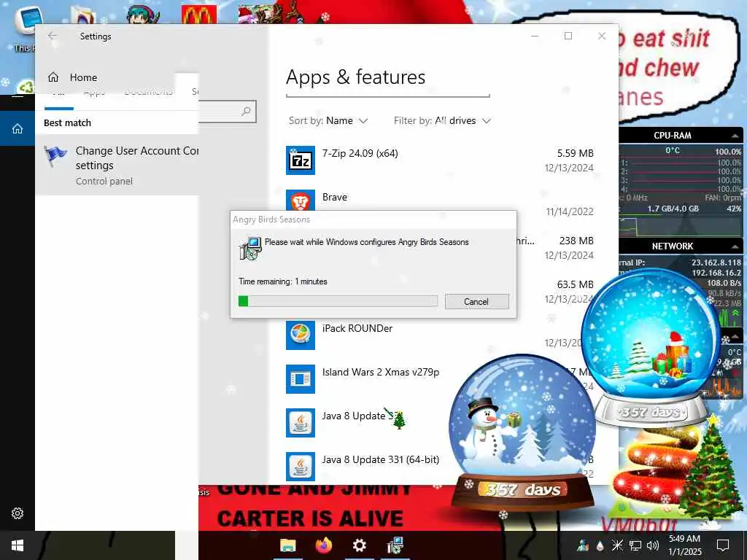Click the taskbar clock showing 5:49 AM
This screenshot has height=560, width=747.
(684, 545)
